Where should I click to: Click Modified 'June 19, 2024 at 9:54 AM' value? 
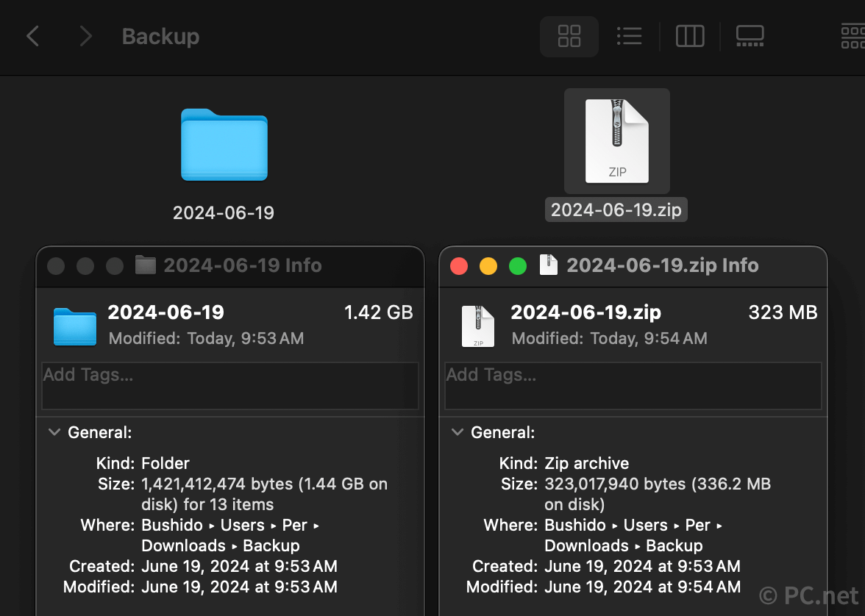[x=643, y=587]
